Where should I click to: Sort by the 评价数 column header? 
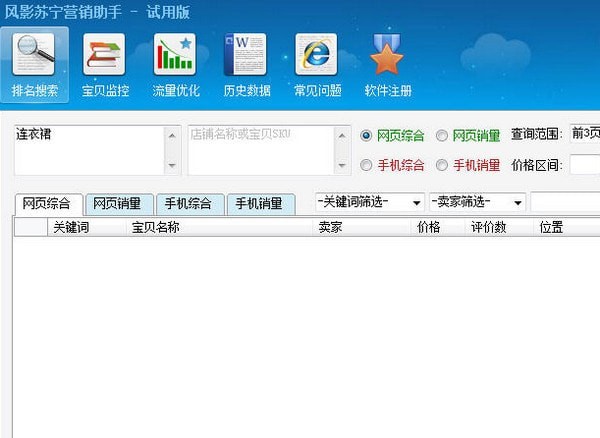pyautogui.click(x=489, y=227)
